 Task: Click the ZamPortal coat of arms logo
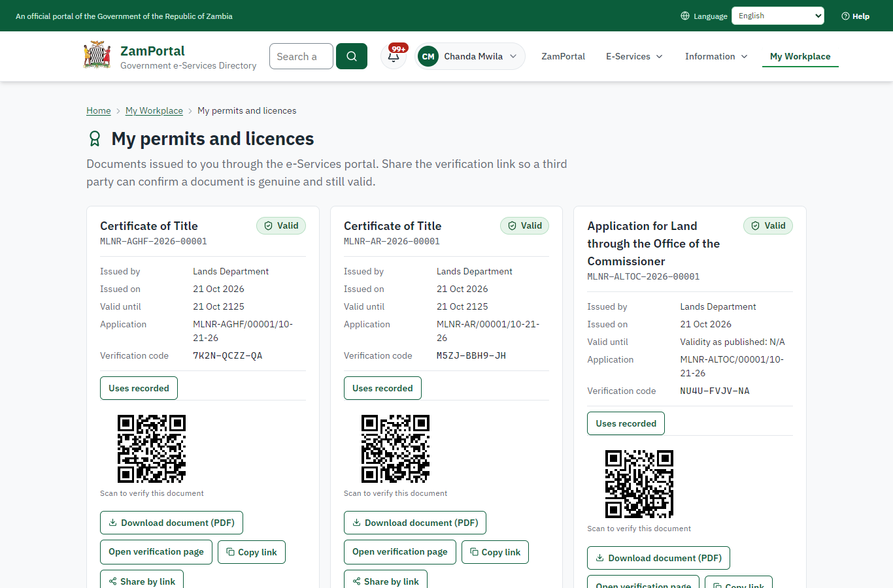click(x=97, y=56)
